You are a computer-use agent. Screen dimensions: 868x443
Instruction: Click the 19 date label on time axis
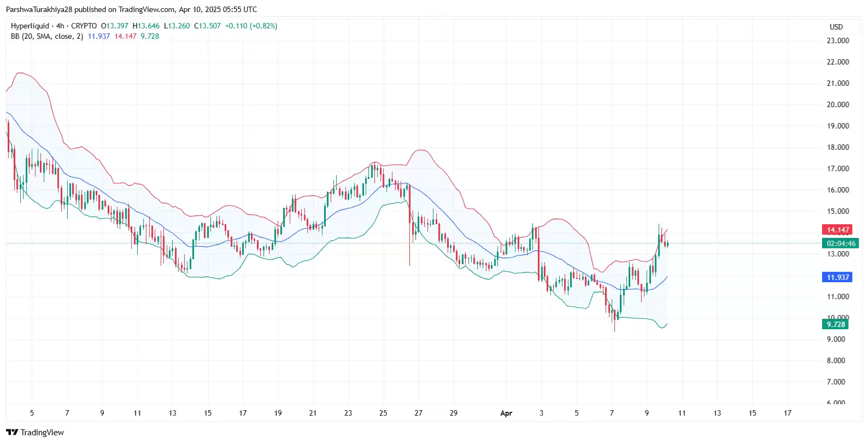pos(278,413)
